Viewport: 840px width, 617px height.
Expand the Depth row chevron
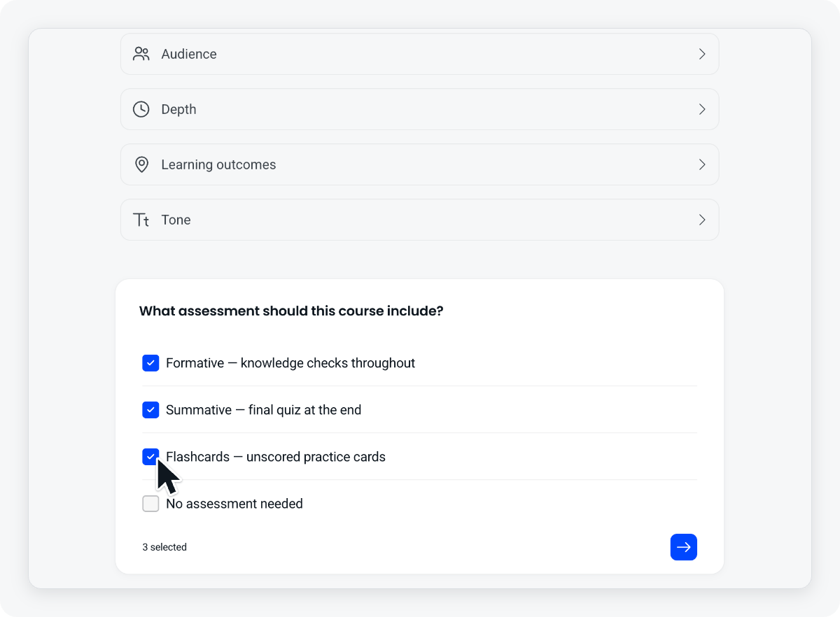(x=702, y=109)
